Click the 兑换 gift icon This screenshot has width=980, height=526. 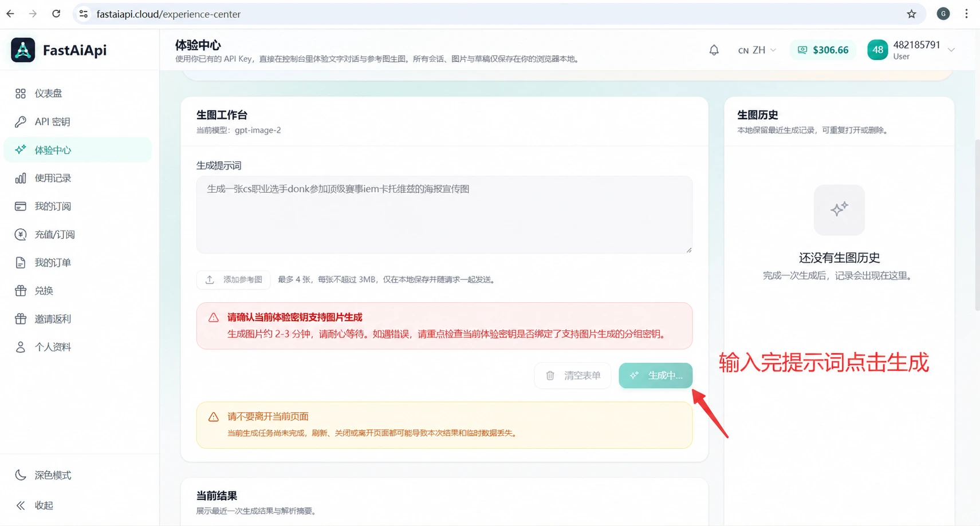tap(21, 290)
